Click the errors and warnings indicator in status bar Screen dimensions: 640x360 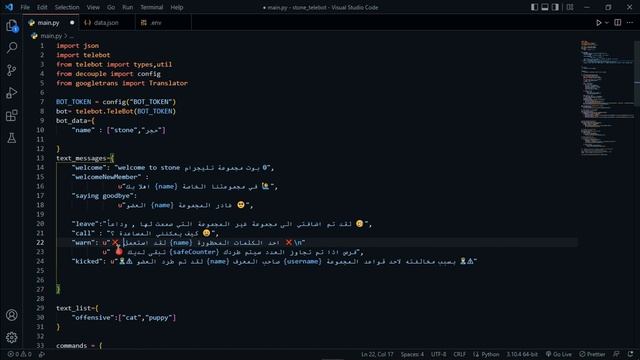click(19, 354)
